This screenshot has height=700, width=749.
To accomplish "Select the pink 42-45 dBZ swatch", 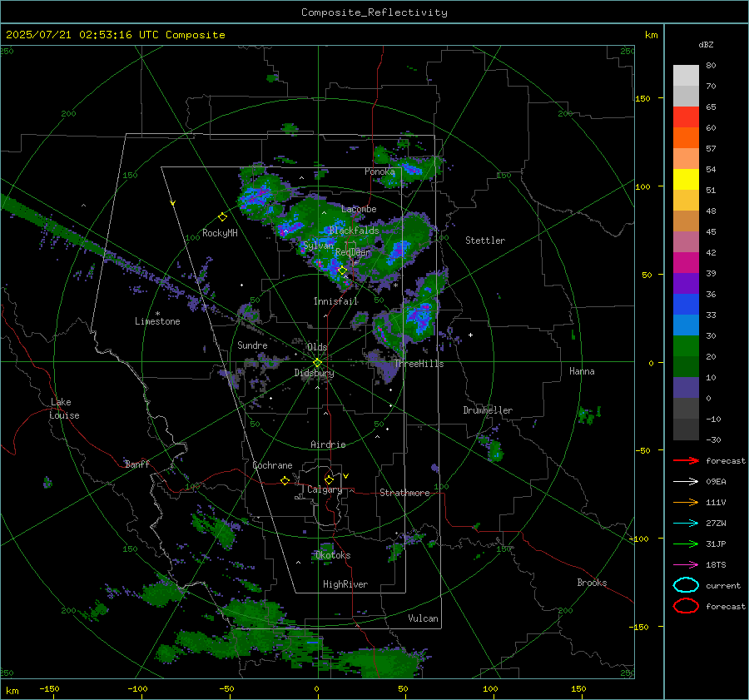I will [686, 242].
